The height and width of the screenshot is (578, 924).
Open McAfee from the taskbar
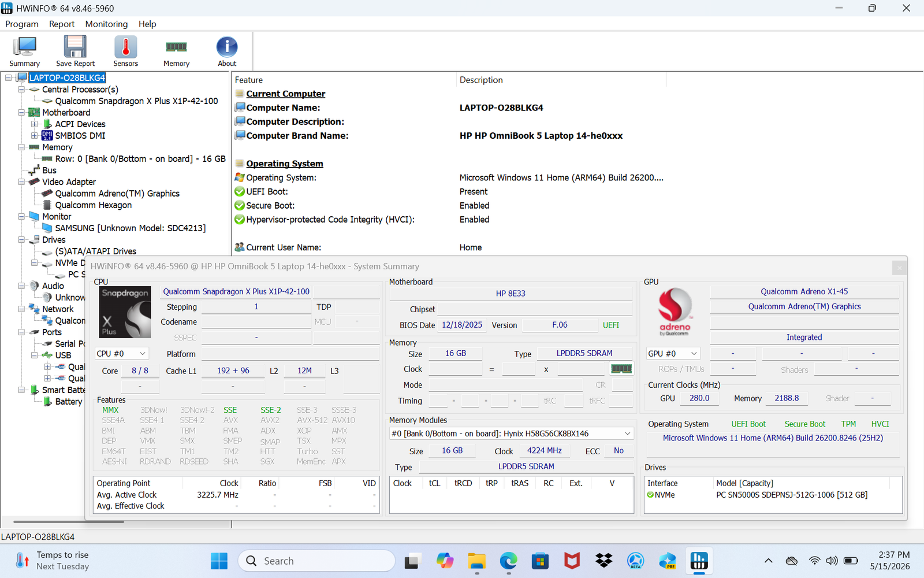tap(572, 561)
